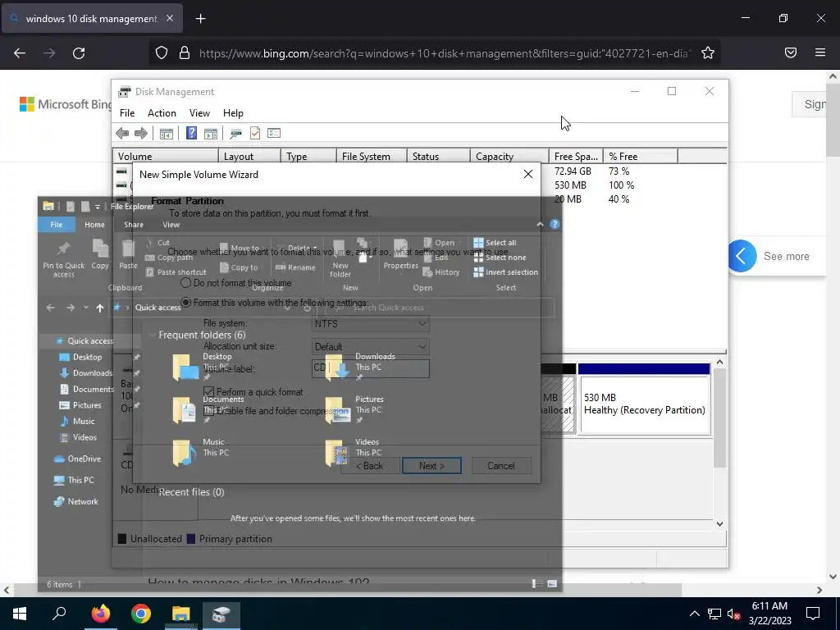Click the blue Primary partition legend swatch

click(190, 539)
